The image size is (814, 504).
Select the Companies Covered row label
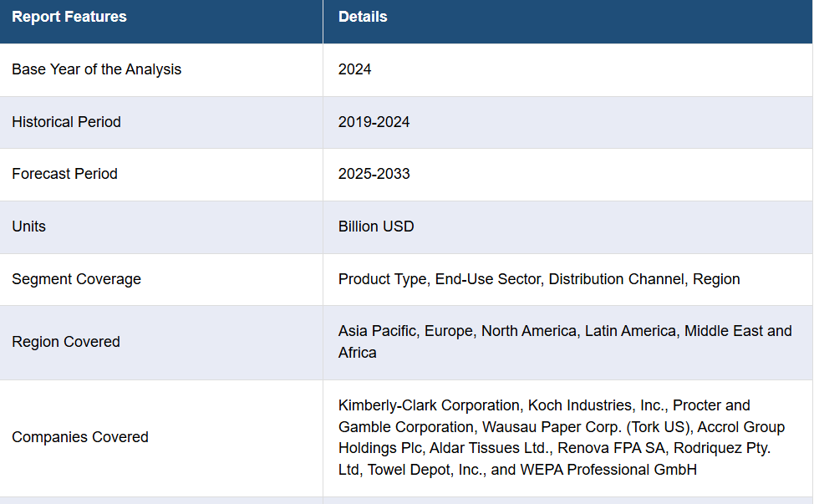tap(80, 437)
